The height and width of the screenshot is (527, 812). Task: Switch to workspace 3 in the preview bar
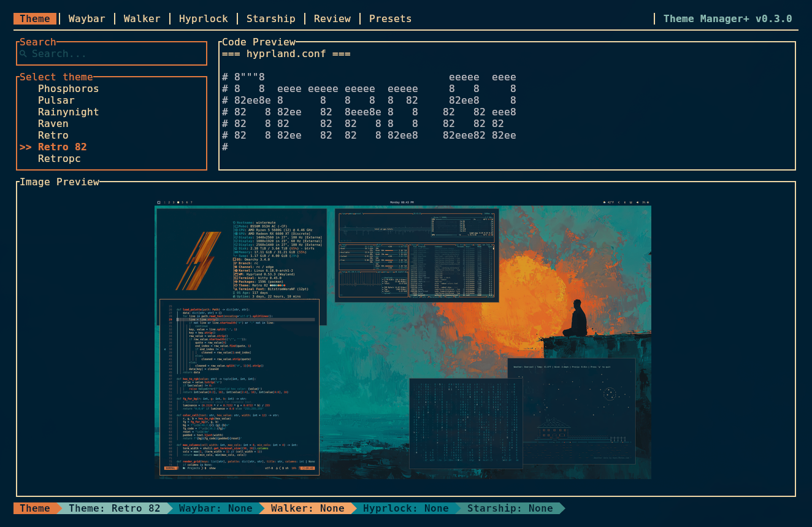[174, 202]
